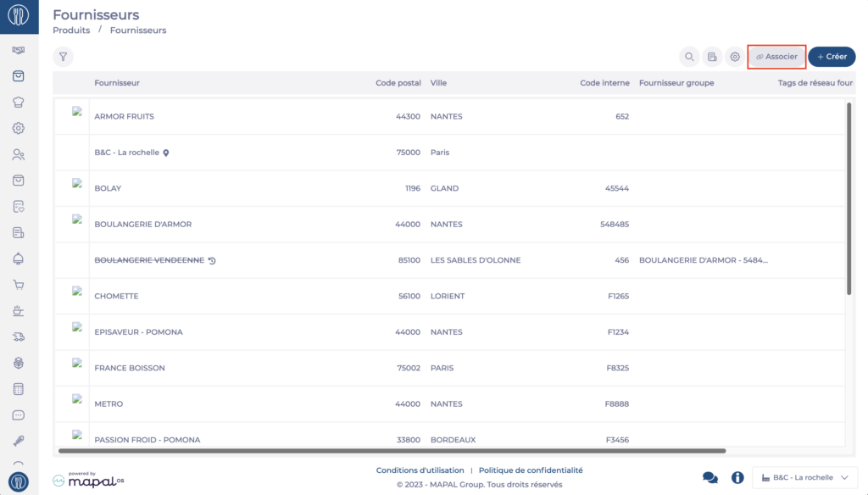Open the settings gear in sidebar
The height and width of the screenshot is (495, 868).
point(19,129)
